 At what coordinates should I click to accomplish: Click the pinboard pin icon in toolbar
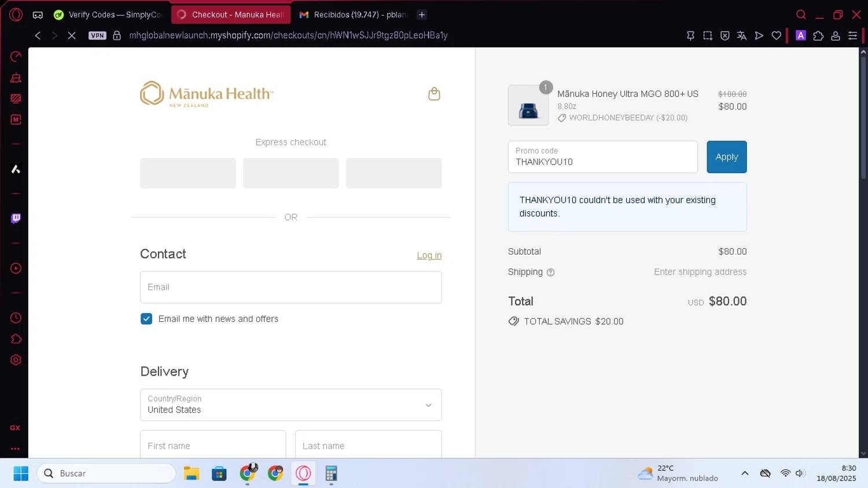(x=690, y=36)
